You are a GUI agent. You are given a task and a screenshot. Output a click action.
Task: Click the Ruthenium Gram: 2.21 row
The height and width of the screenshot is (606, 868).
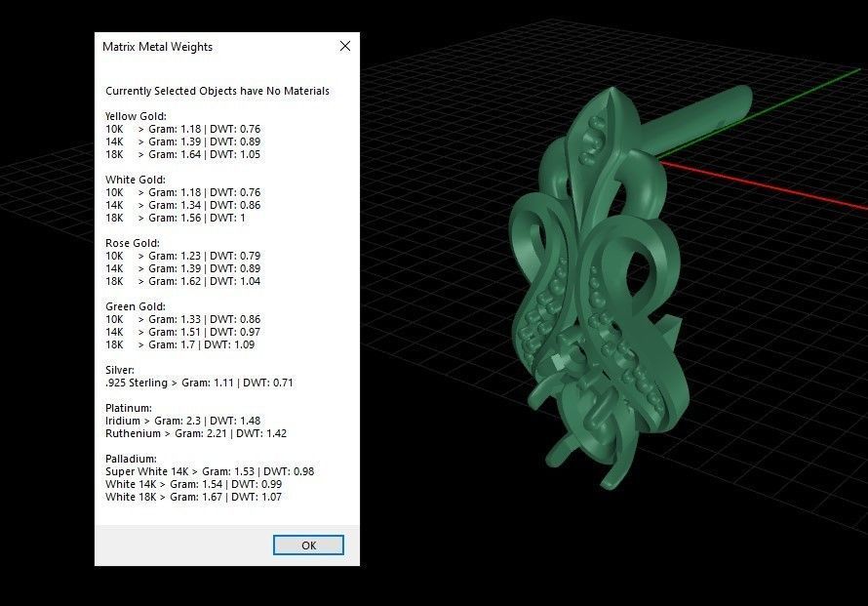point(196,433)
